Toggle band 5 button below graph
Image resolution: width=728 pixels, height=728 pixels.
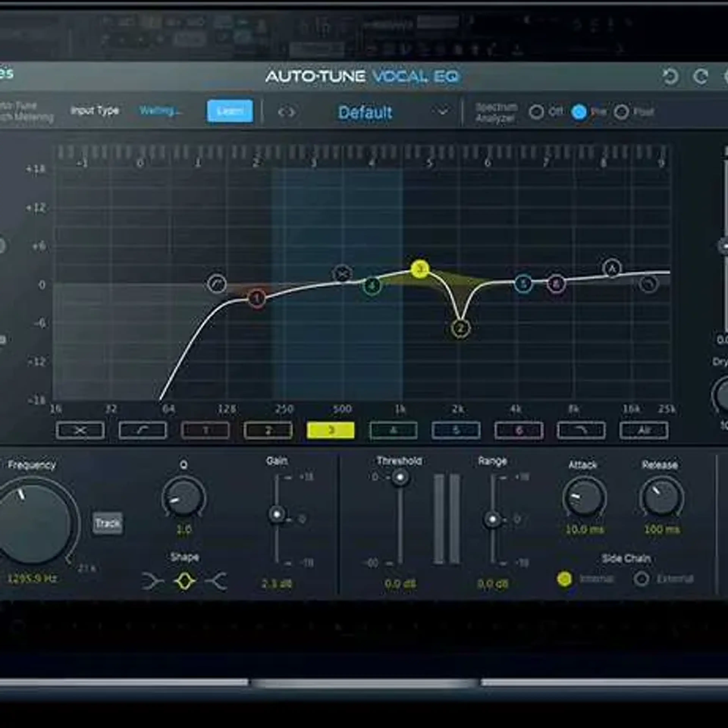pyautogui.click(x=456, y=430)
